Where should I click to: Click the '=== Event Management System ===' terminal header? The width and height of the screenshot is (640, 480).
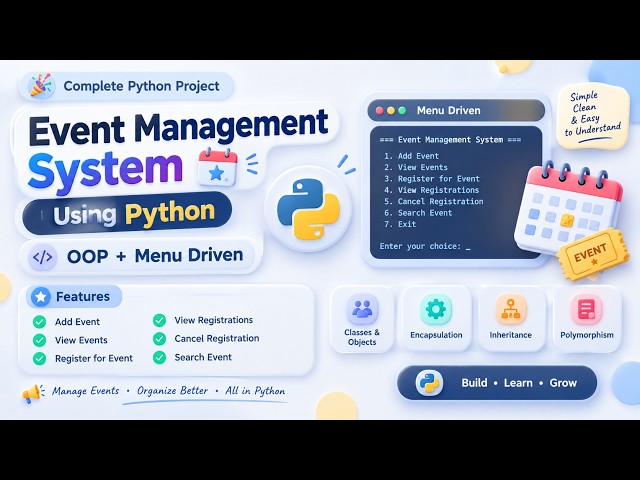[x=450, y=140]
